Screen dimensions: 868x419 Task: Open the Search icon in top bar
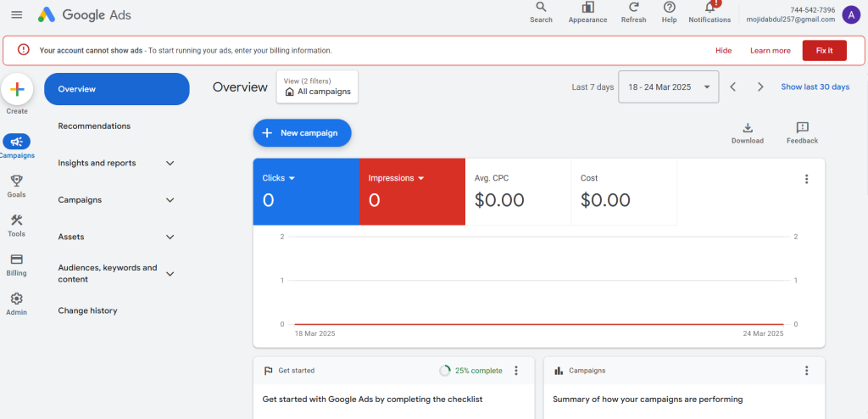click(541, 8)
